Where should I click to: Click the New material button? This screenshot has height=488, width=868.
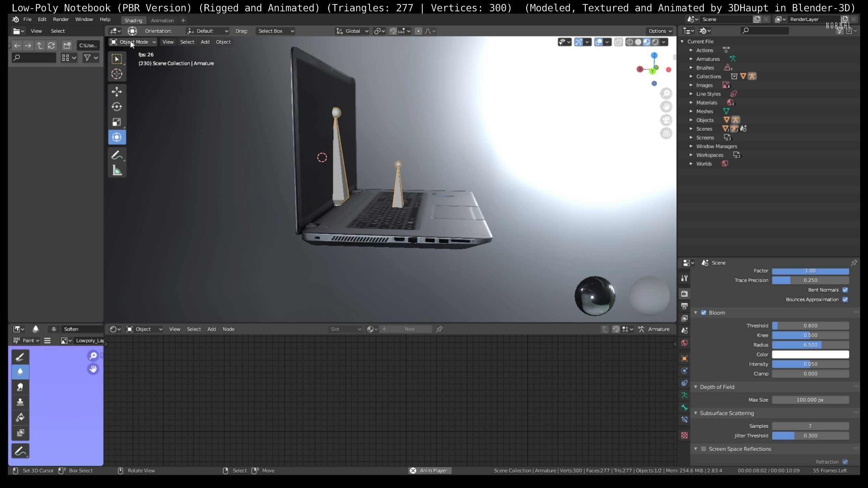pyautogui.click(x=409, y=329)
